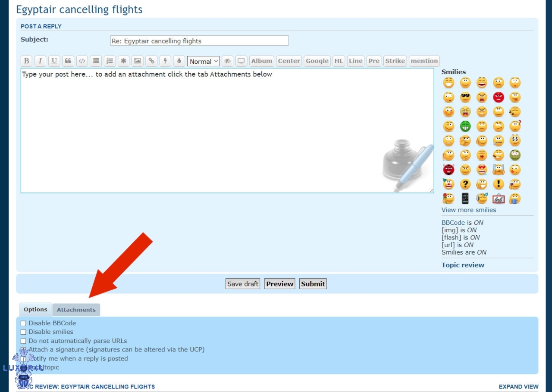The height and width of the screenshot is (392, 552).
Task: Enable Disable BBCode checkbox
Action: 23,324
